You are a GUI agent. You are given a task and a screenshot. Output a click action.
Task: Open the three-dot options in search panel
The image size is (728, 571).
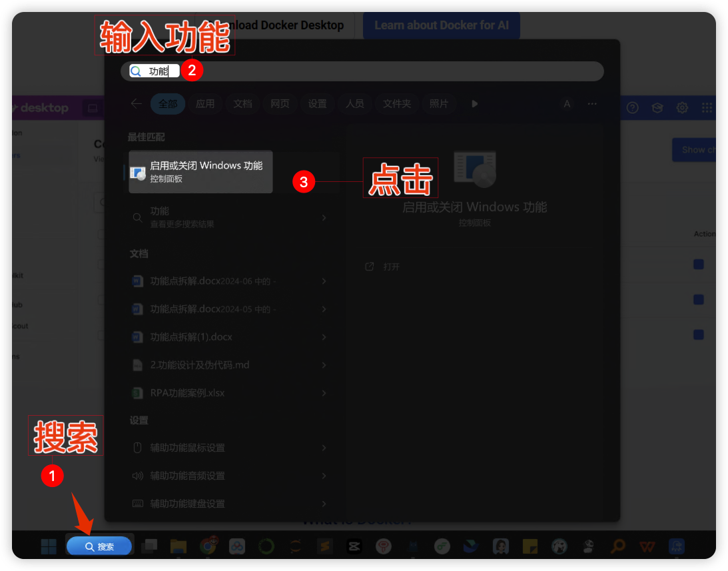point(592,104)
